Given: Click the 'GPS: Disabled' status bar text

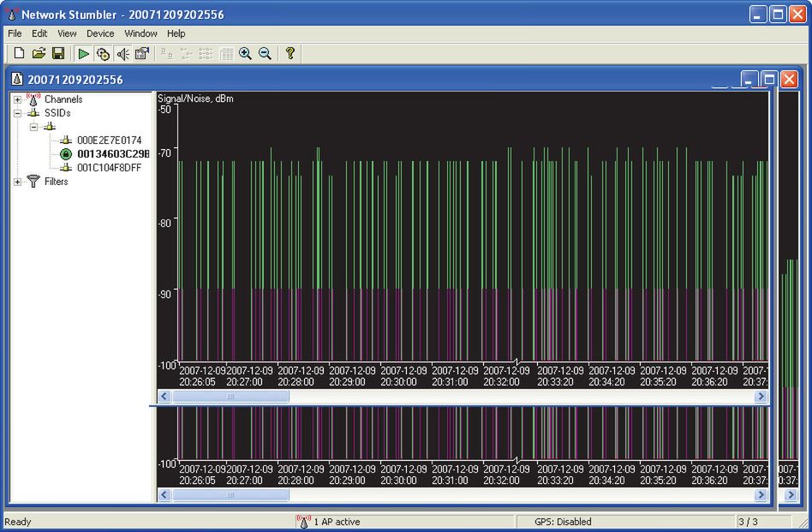Looking at the screenshot, I should coord(563,522).
